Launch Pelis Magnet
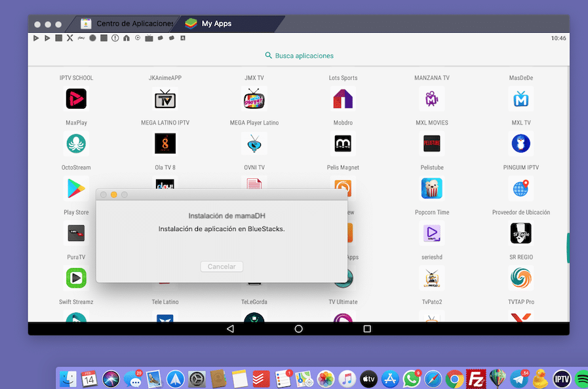The image size is (588, 389). [343, 143]
